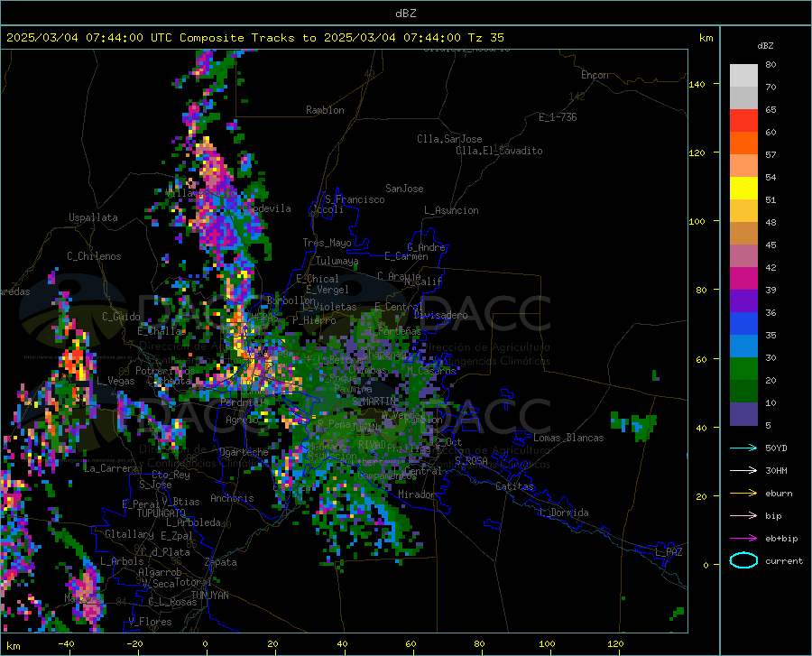The image size is (812, 656).
Task: Click the Divisadero label
Action: (x=440, y=315)
